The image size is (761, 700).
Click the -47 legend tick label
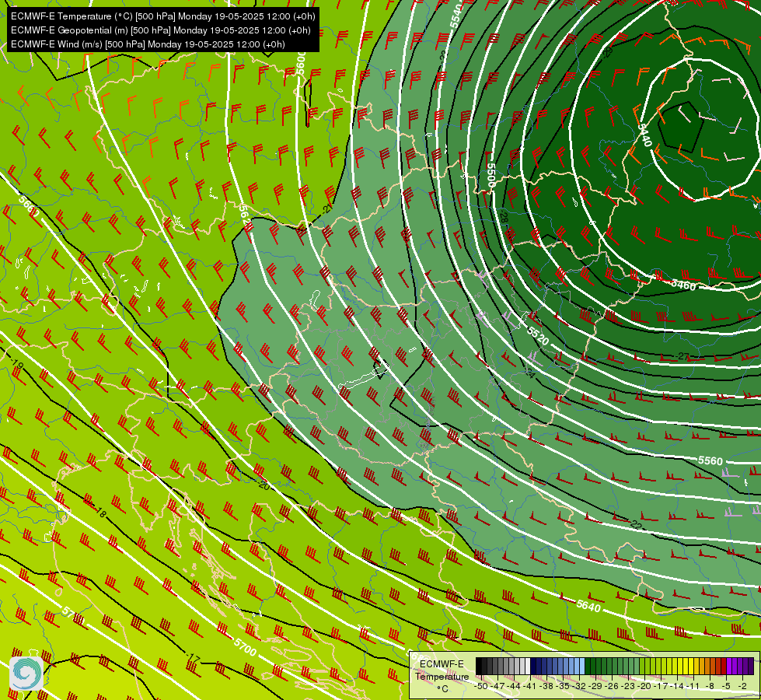coord(498,686)
